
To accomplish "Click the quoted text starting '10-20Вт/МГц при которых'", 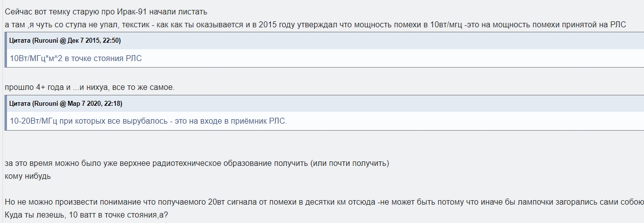I will (x=149, y=121).
